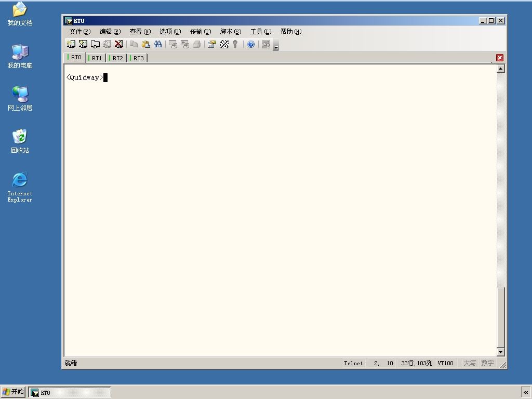This screenshot has height=399, width=532.
Task: Click the Quick Connect lightning icon
Action: click(x=83, y=44)
